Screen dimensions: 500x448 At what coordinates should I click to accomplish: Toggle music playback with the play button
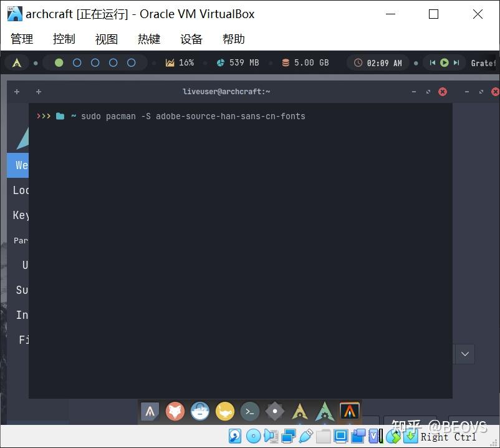[x=443, y=62]
